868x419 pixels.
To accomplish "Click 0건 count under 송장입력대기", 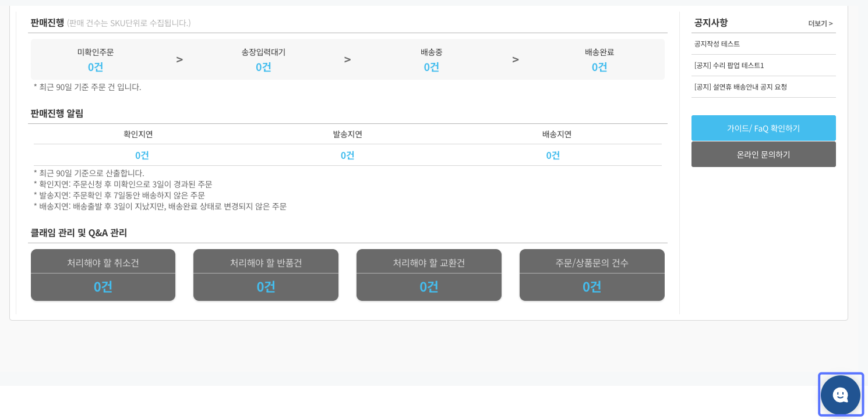I will tap(263, 67).
